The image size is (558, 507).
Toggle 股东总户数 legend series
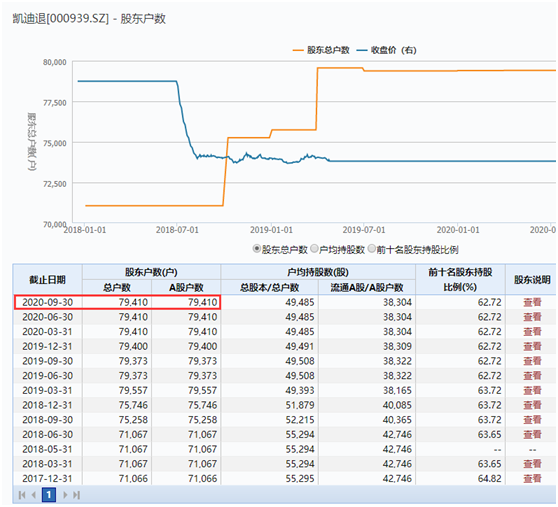pyautogui.click(x=321, y=50)
